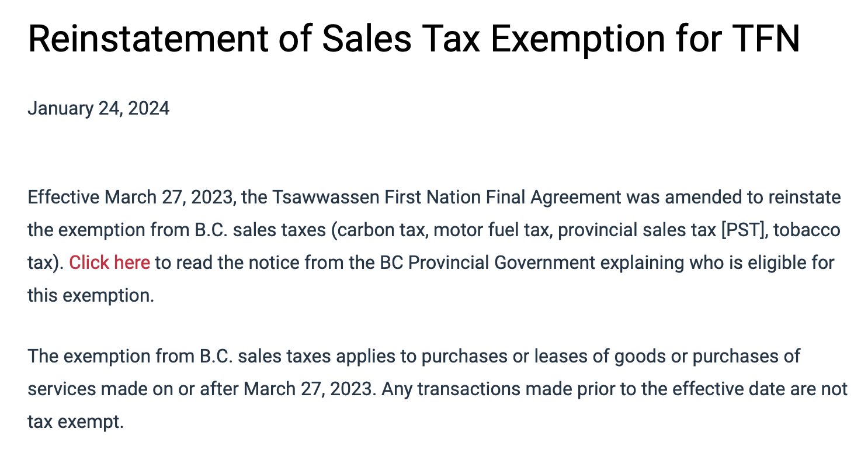Click "Effective March 27, 2023" in first paragraph
The height and width of the screenshot is (449, 868).
[x=131, y=198]
